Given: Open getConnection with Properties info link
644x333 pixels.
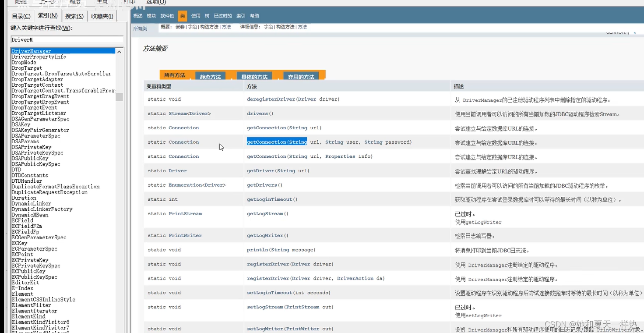Looking at the screenshot, I should 266,156.
